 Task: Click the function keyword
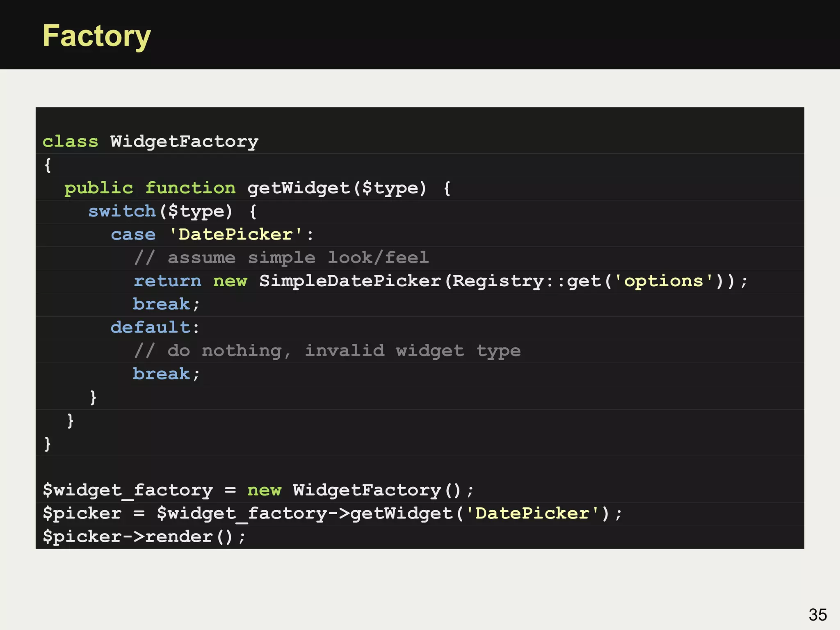point(190,188)
